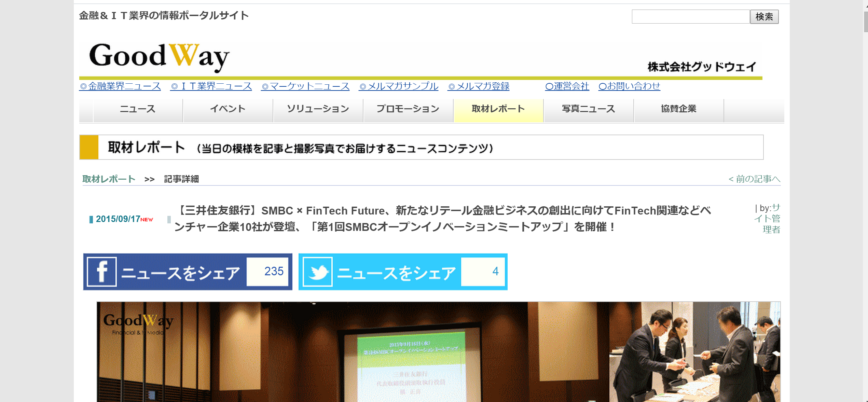Click the event photo thumbnail
This screenshot has width=868, height=402.
(439, 352)
